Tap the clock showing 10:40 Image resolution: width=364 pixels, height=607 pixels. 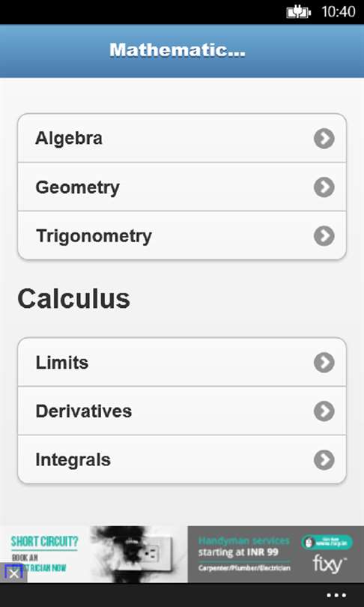[x=339, y=11]
